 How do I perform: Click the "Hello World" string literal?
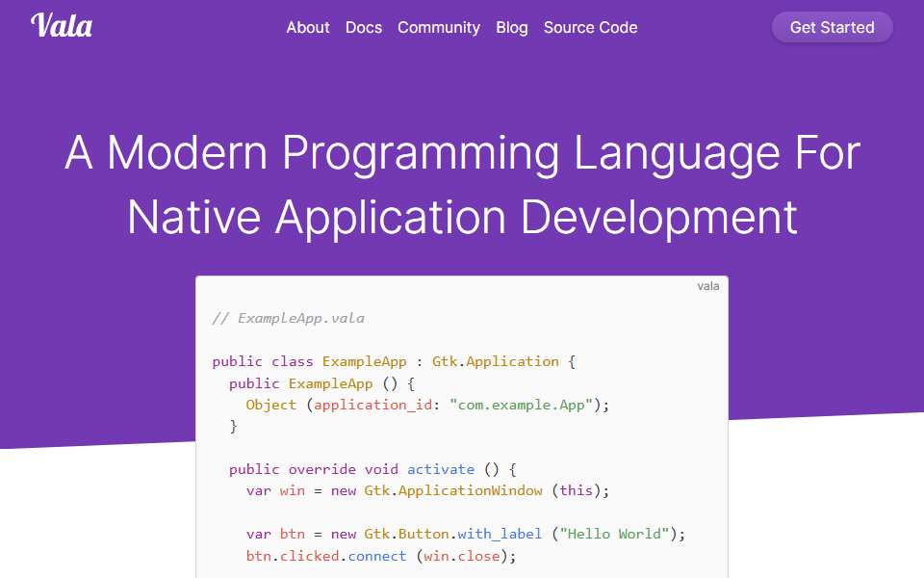(x=614, y=534)
